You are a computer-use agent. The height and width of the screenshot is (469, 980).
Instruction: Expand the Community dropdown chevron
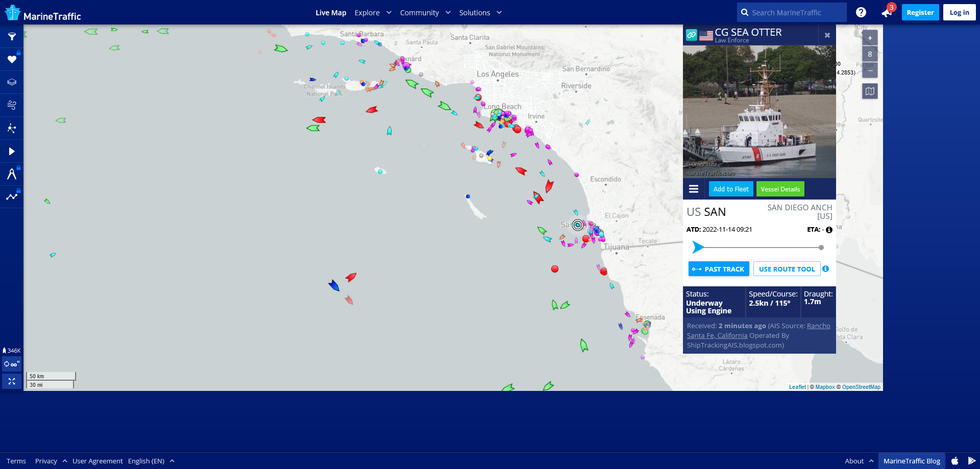pos(448,12)
